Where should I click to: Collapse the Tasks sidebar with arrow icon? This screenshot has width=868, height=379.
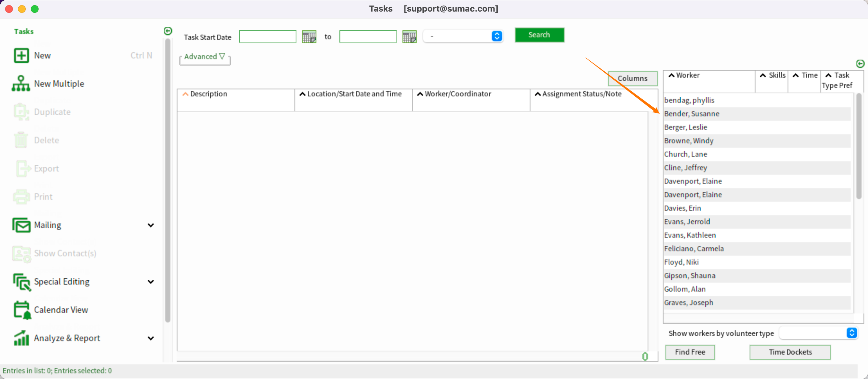[168, 31]
